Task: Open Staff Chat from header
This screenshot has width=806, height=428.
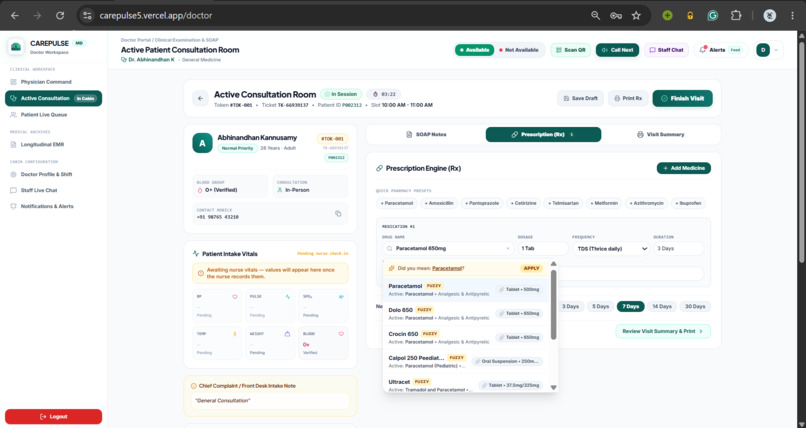Action: [x=666, y=50]
